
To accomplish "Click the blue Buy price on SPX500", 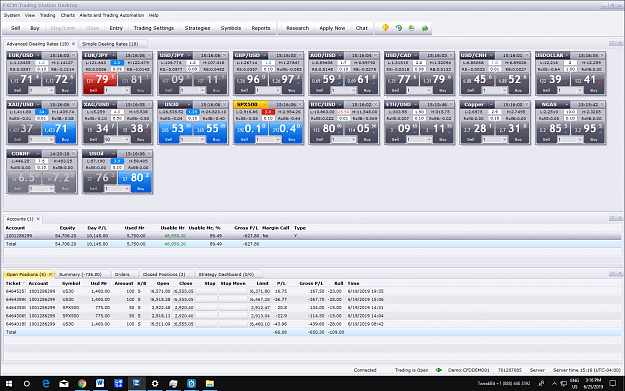I will 285,128.
